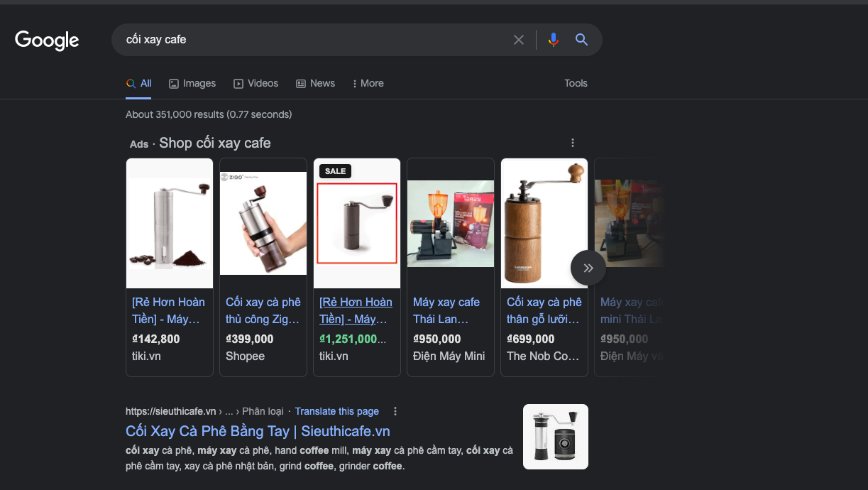This screenshot has height=490, width=868.
Task: Click the magnifying glass search icon
Action: click(581, 40)
